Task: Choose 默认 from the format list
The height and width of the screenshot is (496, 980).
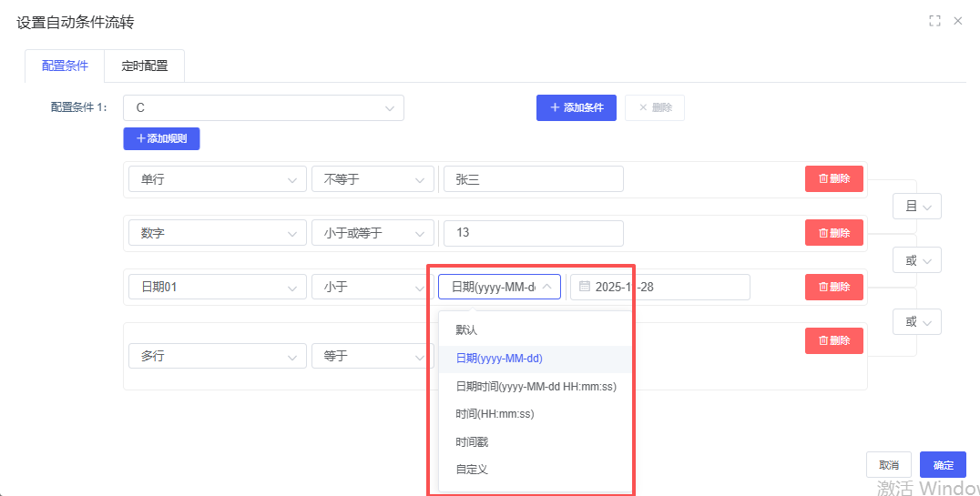Action: pos(467,330)
